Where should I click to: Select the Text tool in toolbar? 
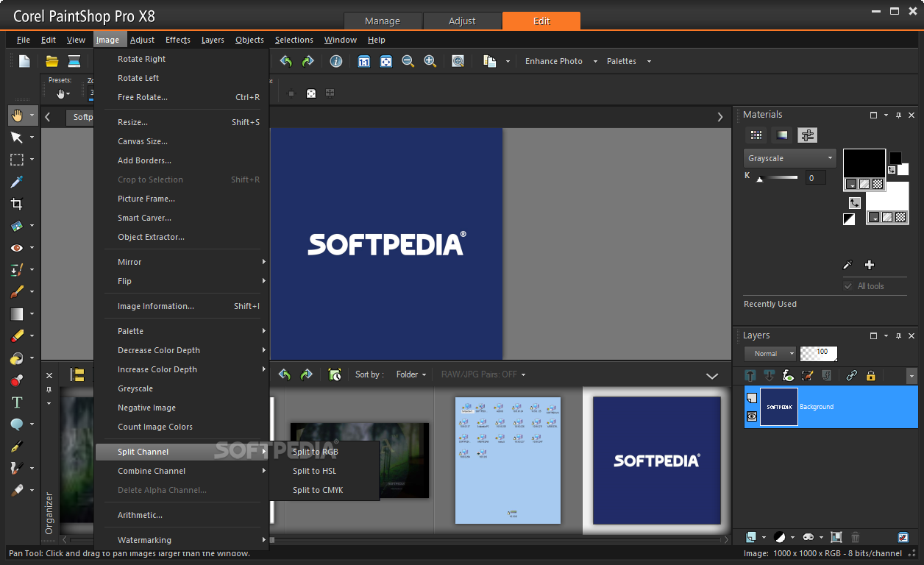click(16, 402)
